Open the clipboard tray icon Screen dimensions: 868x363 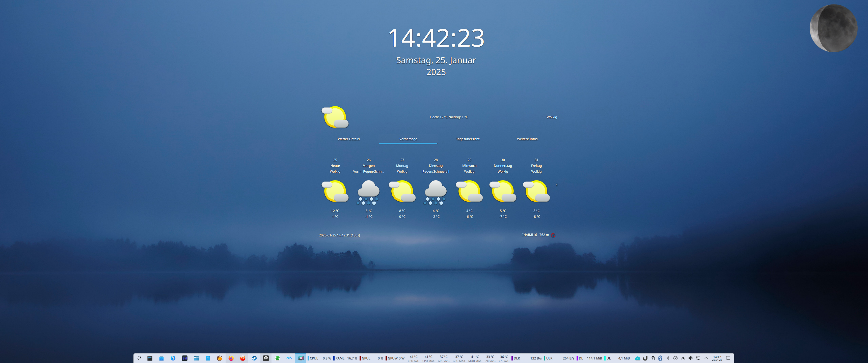(653, 358)
